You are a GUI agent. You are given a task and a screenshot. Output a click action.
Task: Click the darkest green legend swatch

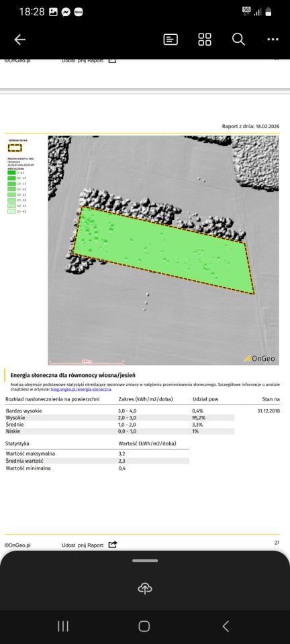pos(11,173)
